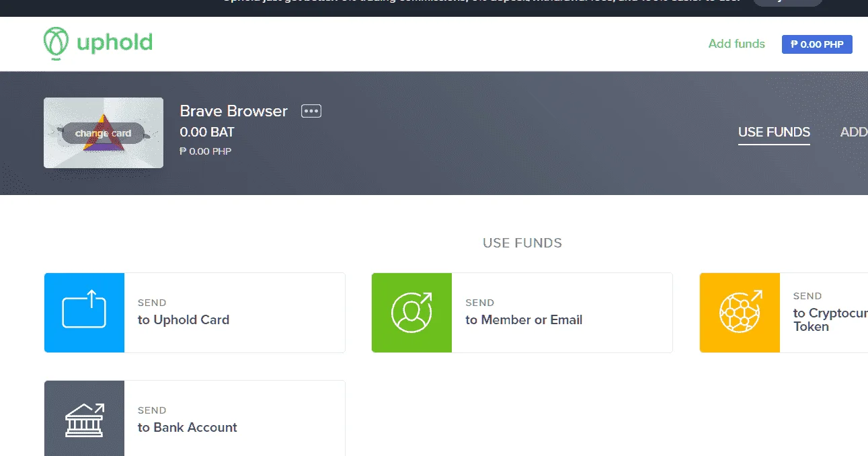Choose Send to Uphold Card option

tap(194, 313)
